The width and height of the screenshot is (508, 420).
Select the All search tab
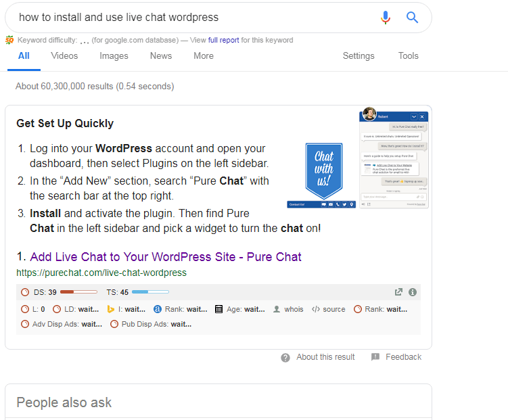(24, 56)
